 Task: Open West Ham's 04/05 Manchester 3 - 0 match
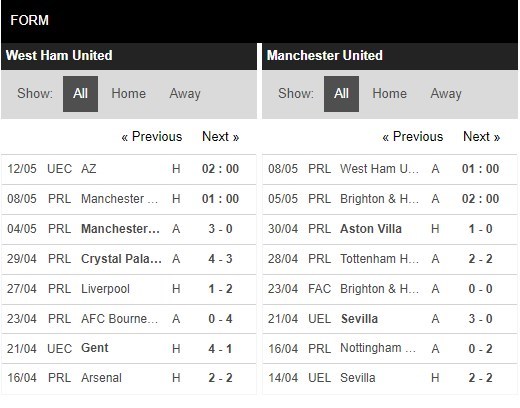(129, 229)
